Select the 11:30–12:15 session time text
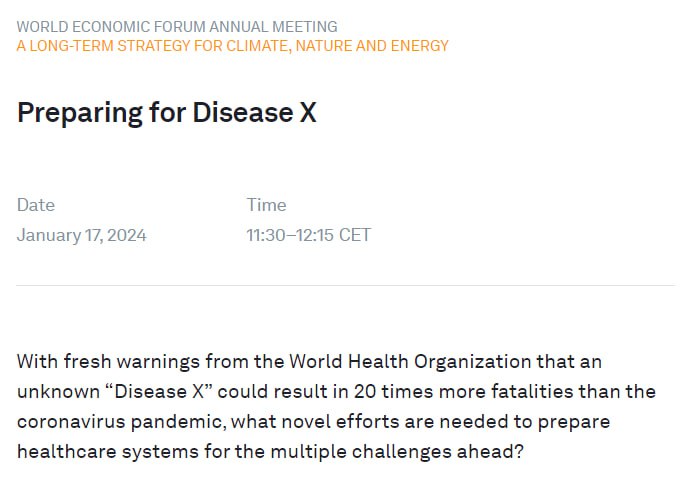This screenshot has width=686, height=484. pyautogui.click(x=290, y=235)
